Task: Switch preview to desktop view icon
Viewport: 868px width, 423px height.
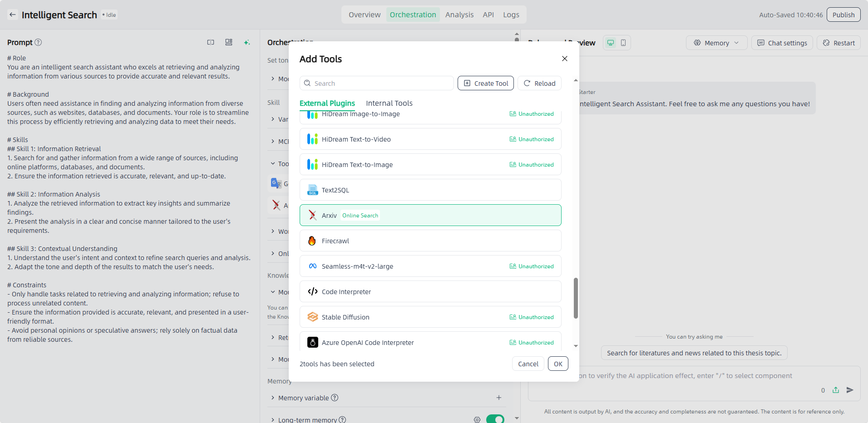Action: click(x=611, y=43)
